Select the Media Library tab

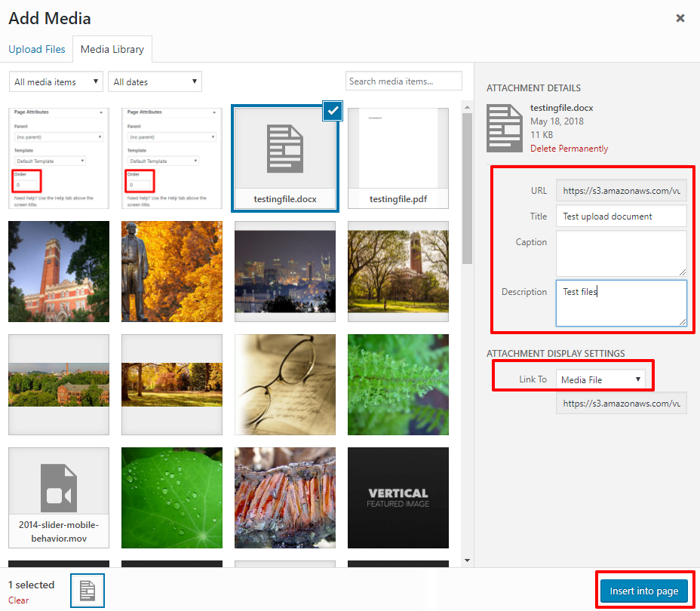coord(112,49)
